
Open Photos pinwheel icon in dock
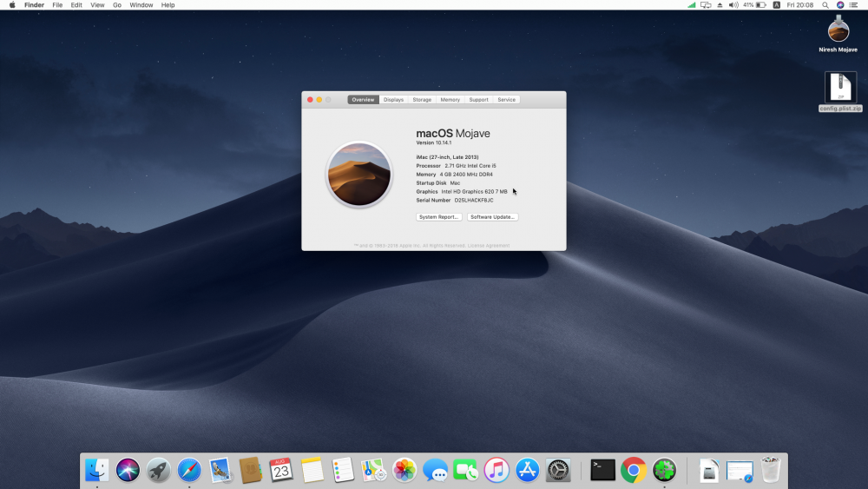[404, 470]
